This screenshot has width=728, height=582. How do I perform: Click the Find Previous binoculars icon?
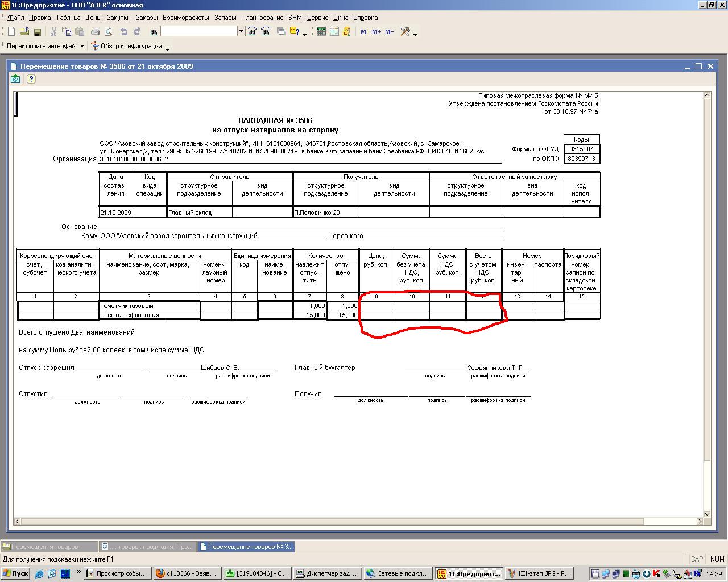click(x=266, y=32)
